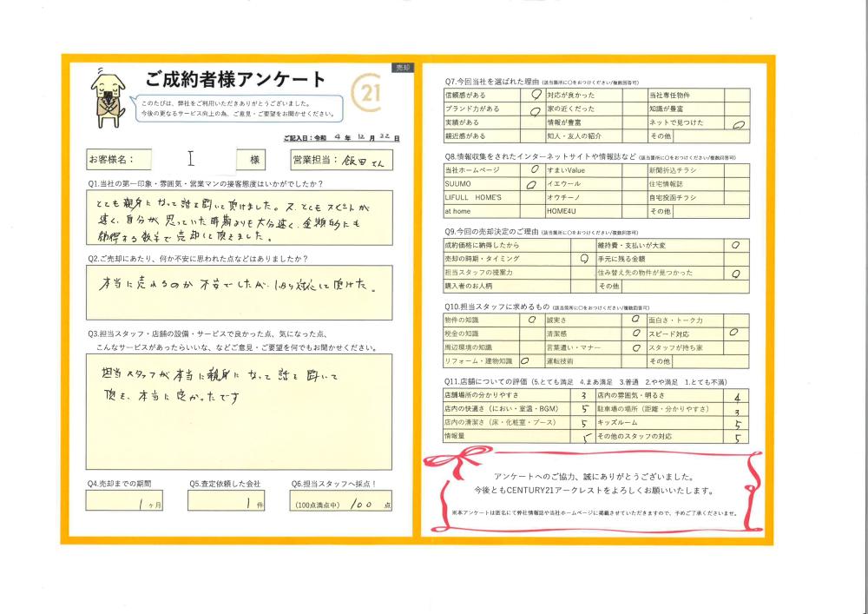Mark the 売却の時期・タイミング checkbox cell
This screenshot has width=868, height=614.
pyautogui.click(x=583, y=259)
